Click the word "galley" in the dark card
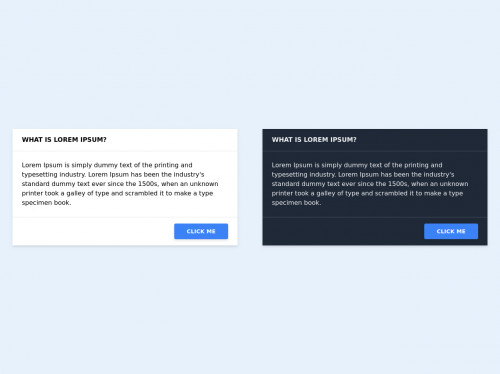500x374 pixels. (326, 193)
